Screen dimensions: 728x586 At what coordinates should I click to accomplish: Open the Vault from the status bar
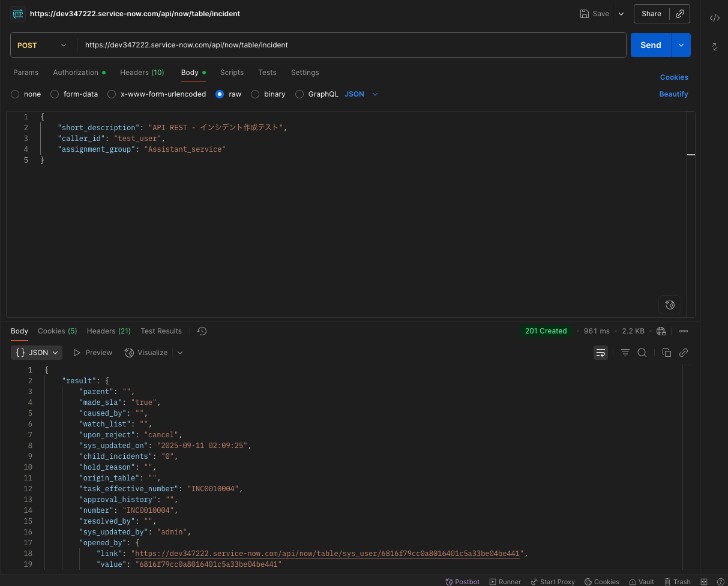click(642, 582)
